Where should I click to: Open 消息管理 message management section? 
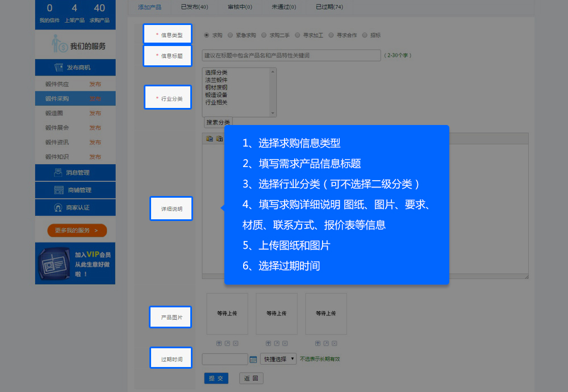pyautogui.click(x=75, y=173)
